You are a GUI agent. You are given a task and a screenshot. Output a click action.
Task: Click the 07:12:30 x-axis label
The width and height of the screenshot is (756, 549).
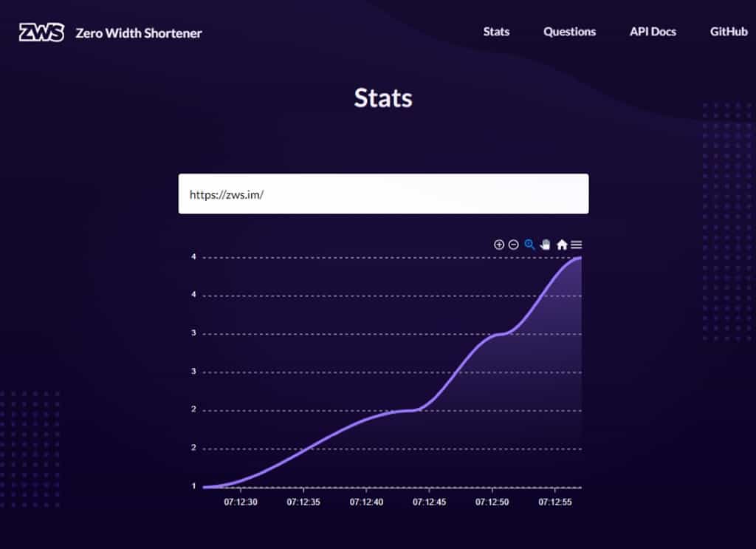241,502
